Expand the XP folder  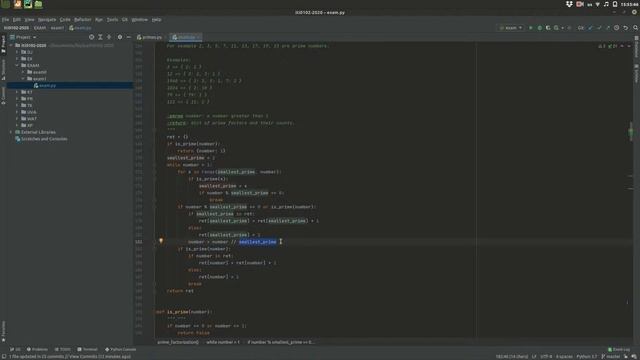[17, 125]
